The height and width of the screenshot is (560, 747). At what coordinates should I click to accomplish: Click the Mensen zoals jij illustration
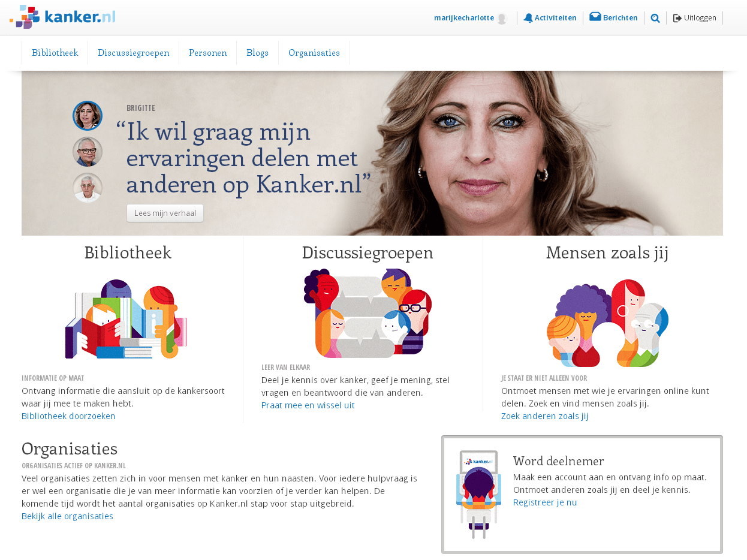coord(607,323)
